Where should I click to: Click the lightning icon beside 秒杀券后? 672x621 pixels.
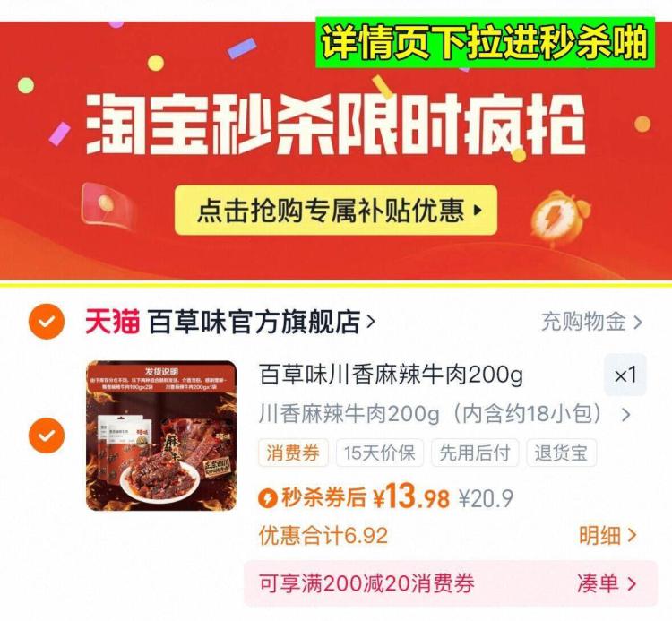268,498
